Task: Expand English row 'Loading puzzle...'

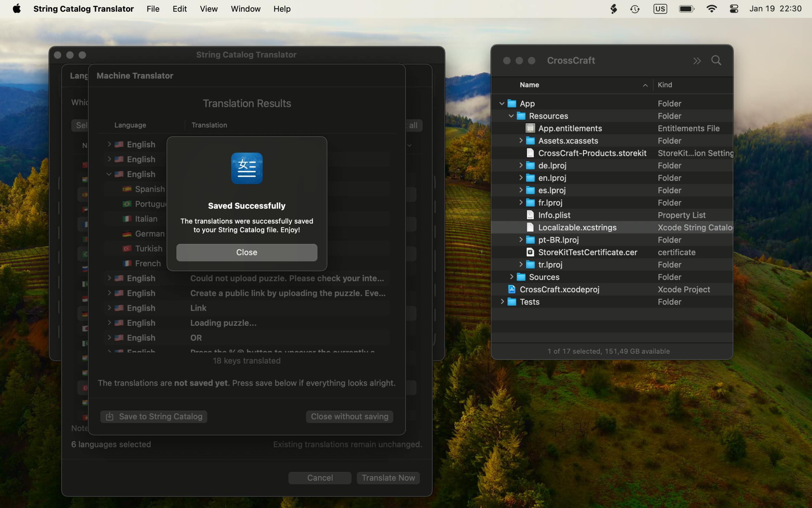Action: point(109,322)
